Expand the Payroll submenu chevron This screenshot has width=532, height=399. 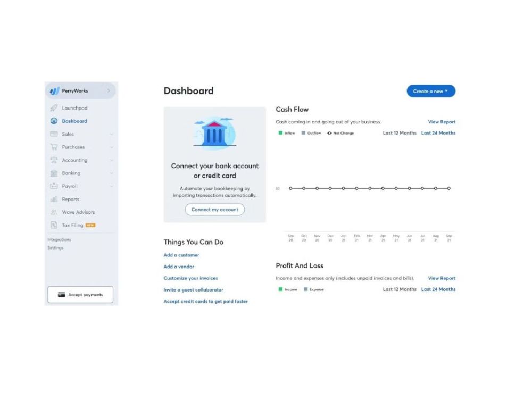(x=111, y=186)
